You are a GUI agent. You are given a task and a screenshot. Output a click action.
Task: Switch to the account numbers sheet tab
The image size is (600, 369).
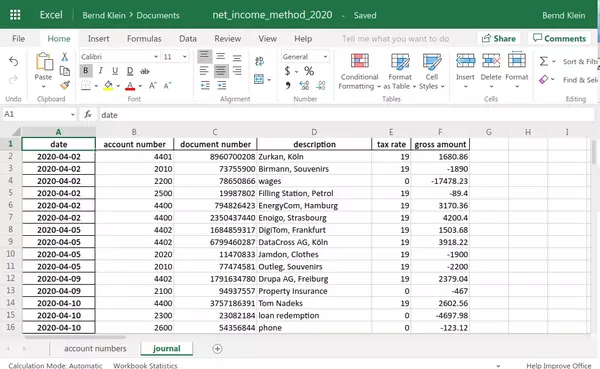click(95, 349)
